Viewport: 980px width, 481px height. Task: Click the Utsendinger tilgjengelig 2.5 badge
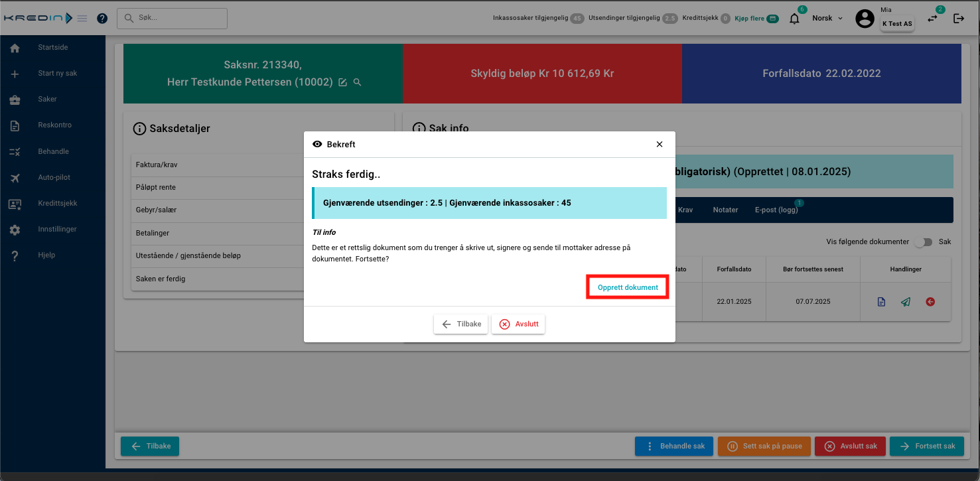click(670, 19)
